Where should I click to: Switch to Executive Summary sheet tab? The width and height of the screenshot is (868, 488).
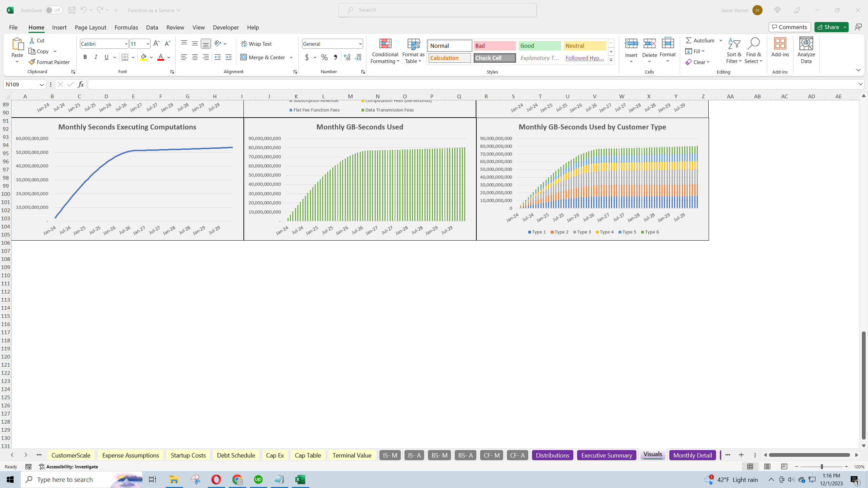pos(606,455)
